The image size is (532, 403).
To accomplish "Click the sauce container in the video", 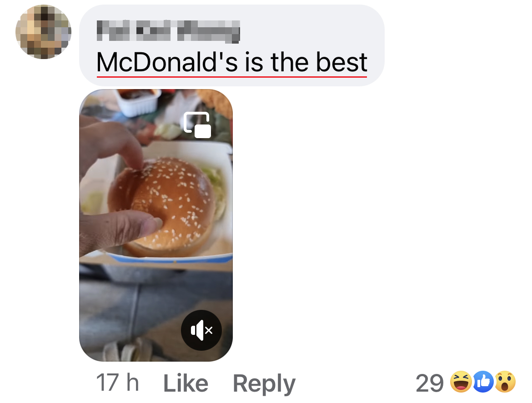I will 138,102.
